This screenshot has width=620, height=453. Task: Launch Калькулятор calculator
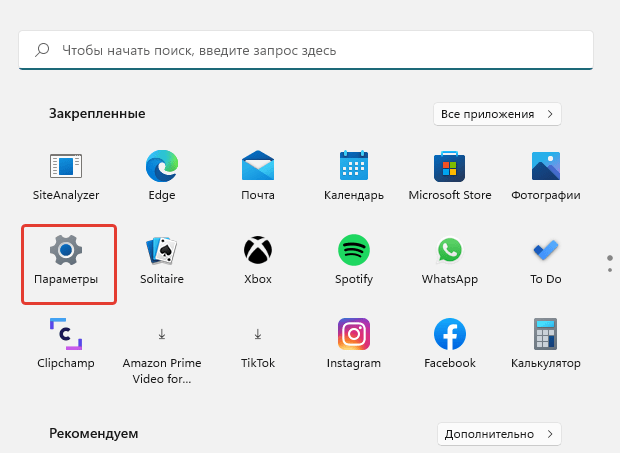pos(546,344)
